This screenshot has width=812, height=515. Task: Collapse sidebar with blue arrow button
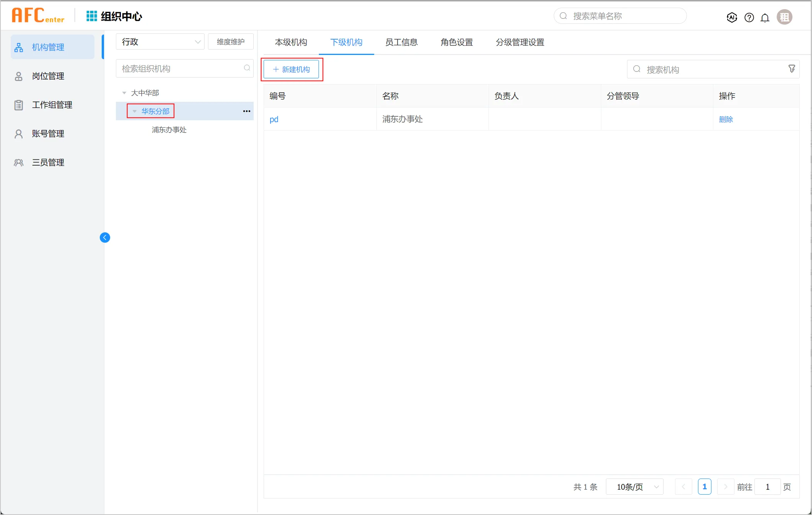[105, 238]
